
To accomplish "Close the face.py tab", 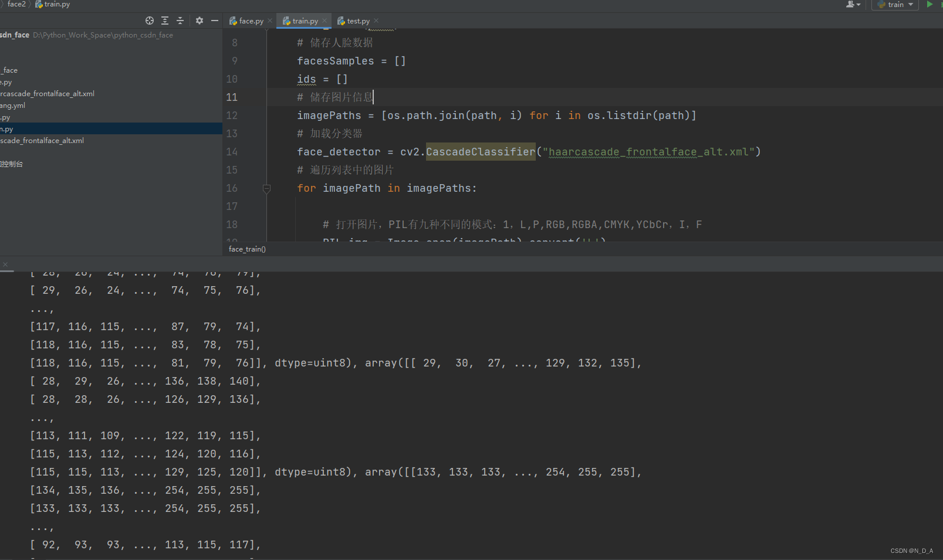I will [x=270, y=21].
